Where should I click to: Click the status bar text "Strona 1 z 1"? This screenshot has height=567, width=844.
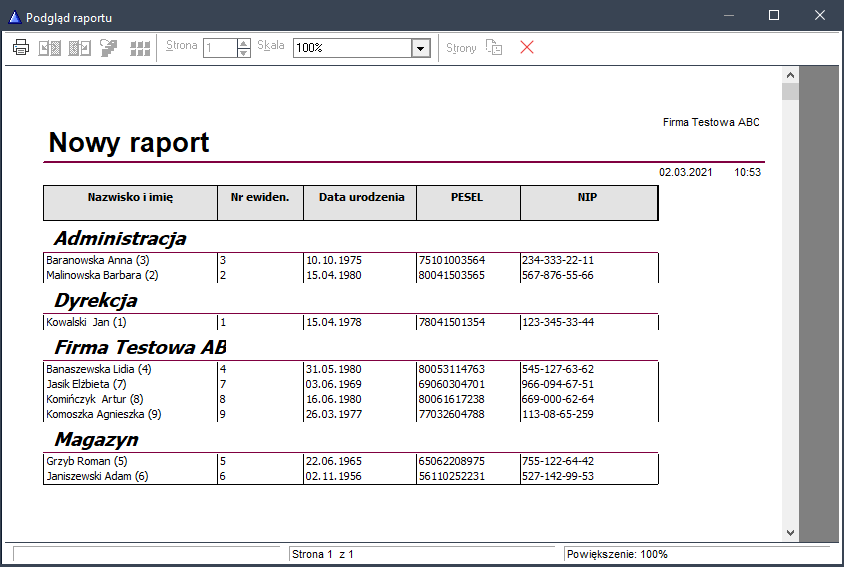click(x=322, y=554)
